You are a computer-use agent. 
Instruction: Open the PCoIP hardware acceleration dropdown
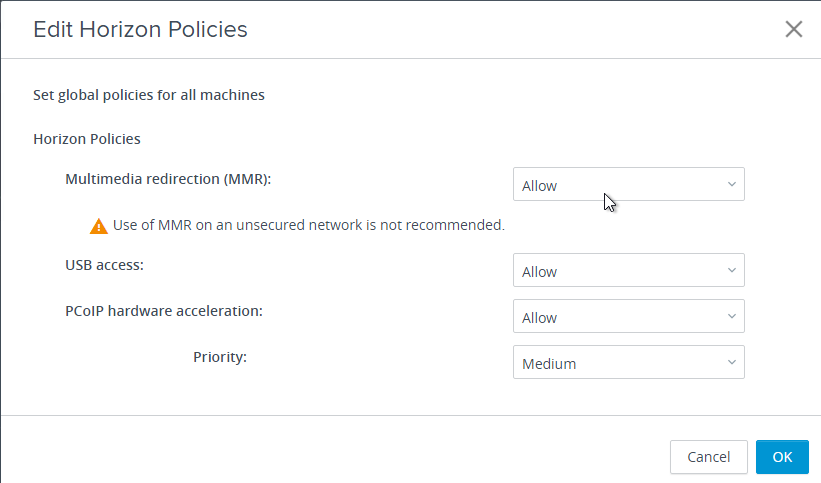(628, 316)
